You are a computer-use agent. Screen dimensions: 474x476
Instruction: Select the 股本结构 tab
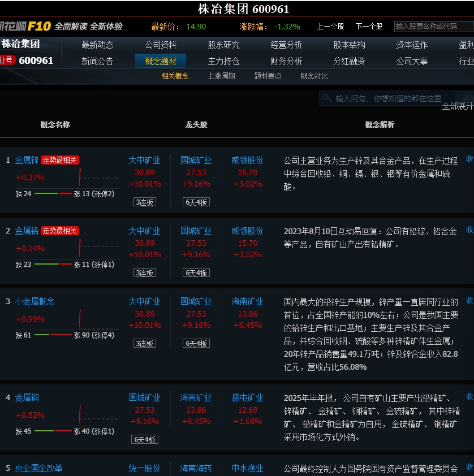tap(349, 45)
